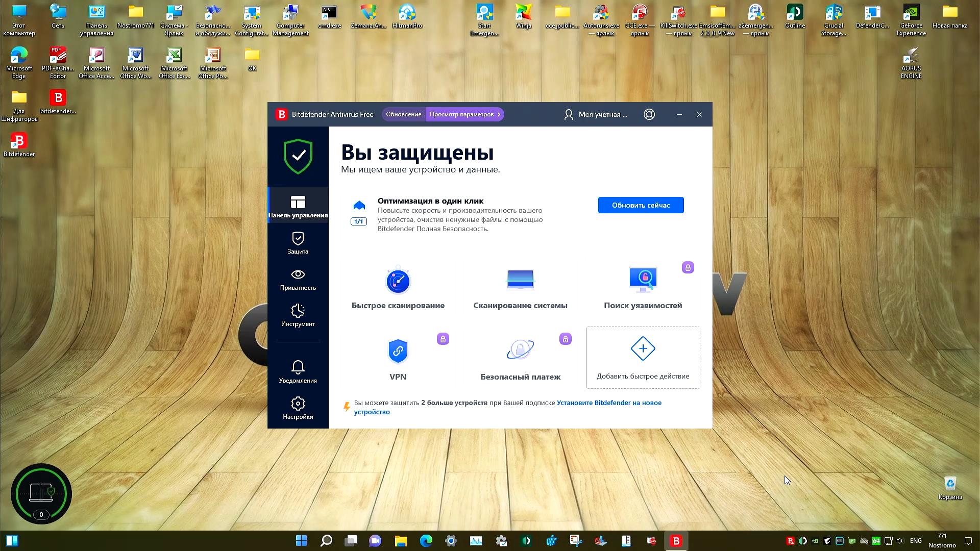
Task: Open the Bitdefender tray icon
Action: coord(790,540)
